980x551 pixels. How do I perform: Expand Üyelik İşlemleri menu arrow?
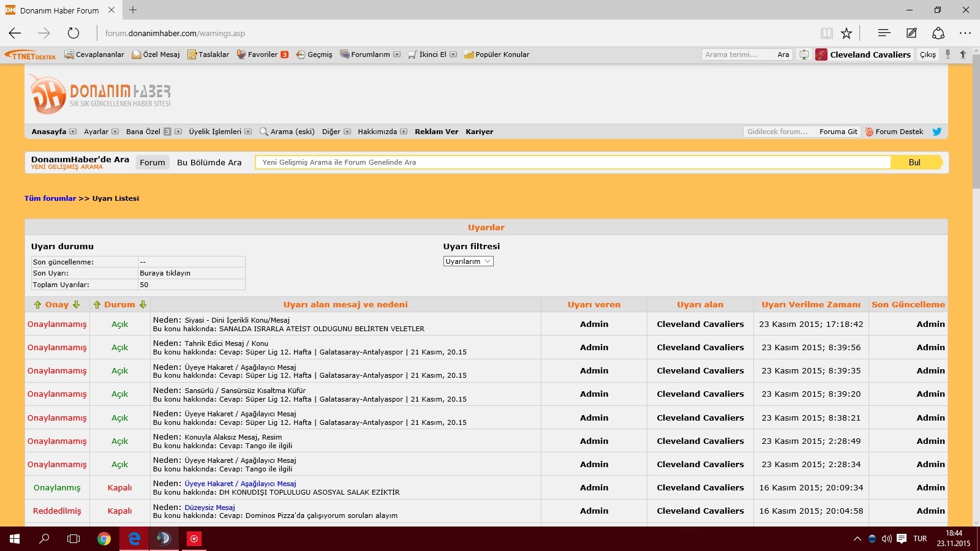(248, 132)
